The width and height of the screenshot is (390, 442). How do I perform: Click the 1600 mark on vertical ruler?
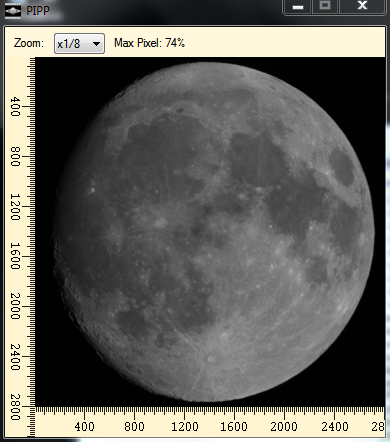click(15, 256)
